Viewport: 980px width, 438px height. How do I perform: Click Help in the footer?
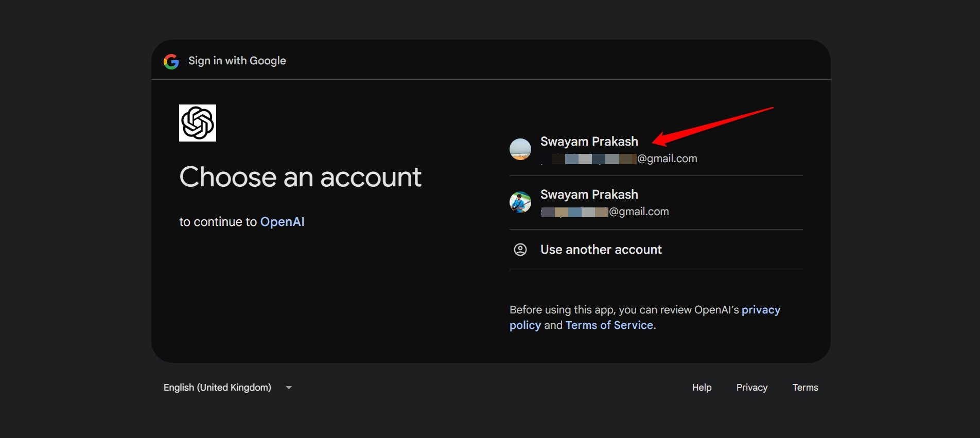[702, 388]
